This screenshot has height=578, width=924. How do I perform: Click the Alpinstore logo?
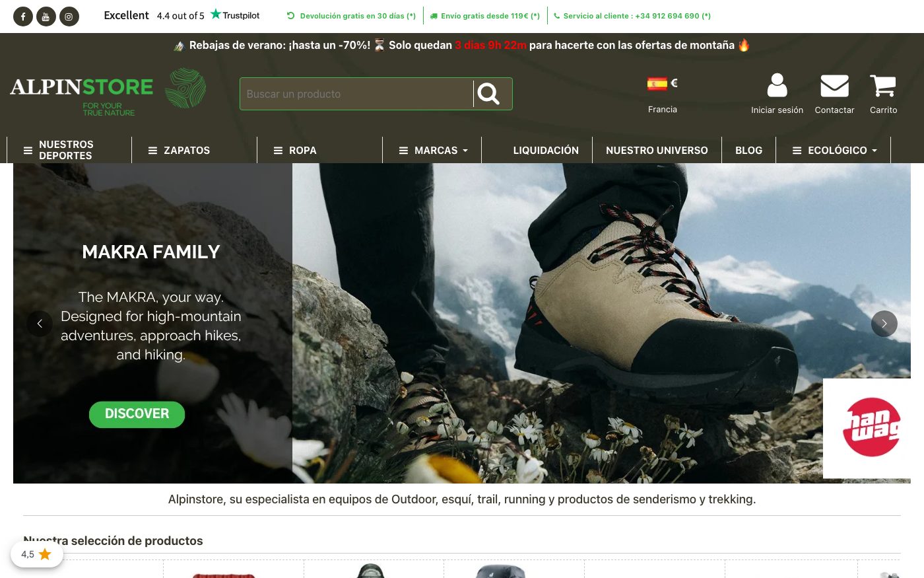[x=108, y=93]
